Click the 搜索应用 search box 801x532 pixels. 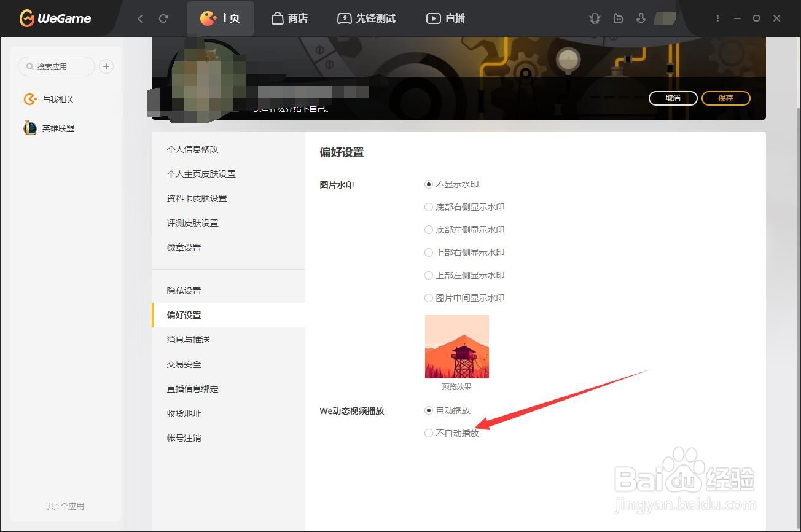[56, 66]
